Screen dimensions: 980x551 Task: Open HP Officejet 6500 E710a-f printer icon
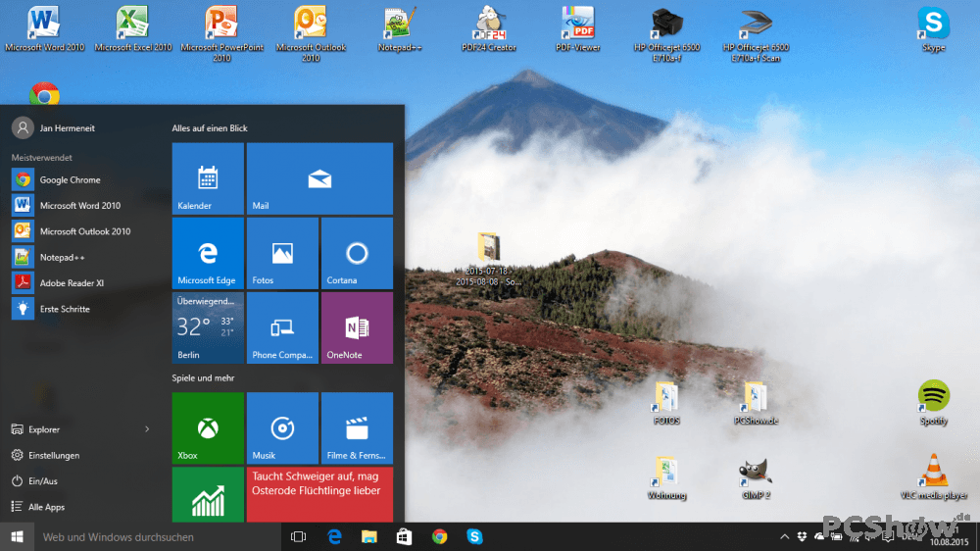[x=666, y=34]
